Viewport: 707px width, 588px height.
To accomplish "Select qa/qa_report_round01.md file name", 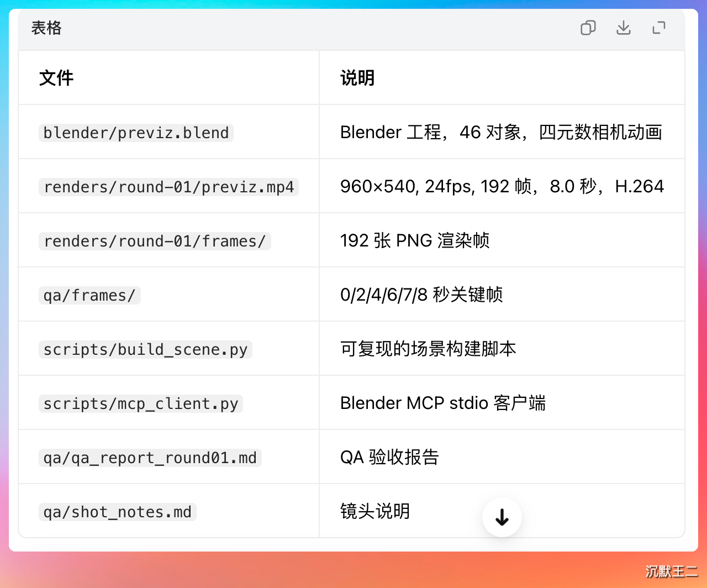I will click(150, 458).
